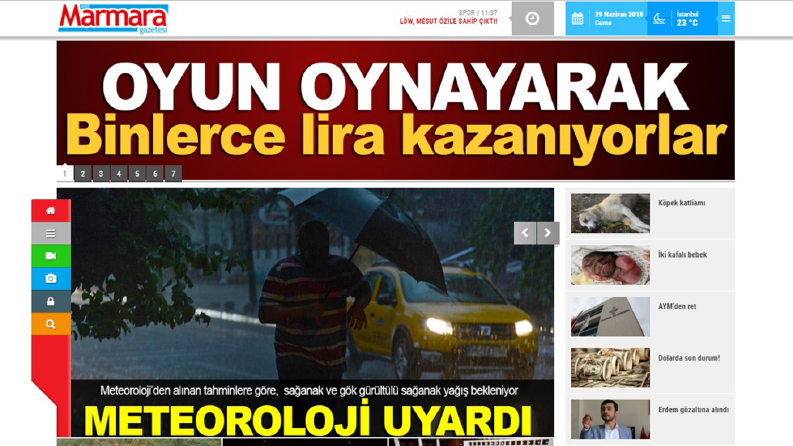Viewport: 793px width, 446px height.
Task: Open the 'İki kafalı bebek' news link
Action: click(x=682, y=255)
